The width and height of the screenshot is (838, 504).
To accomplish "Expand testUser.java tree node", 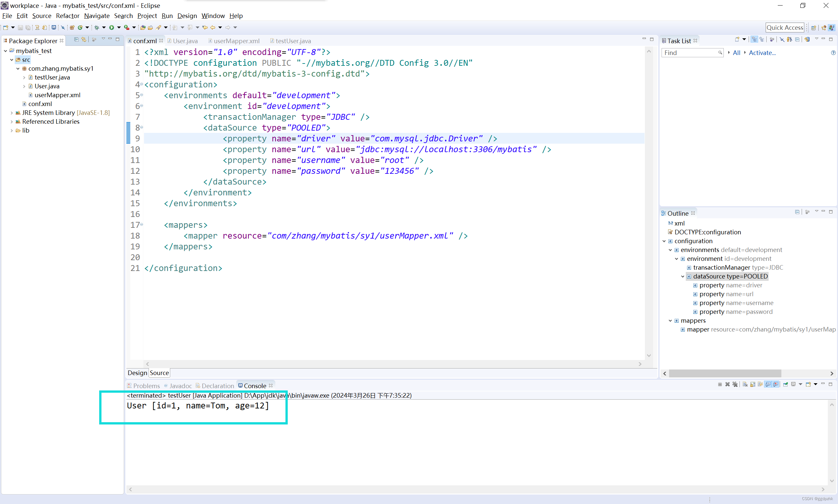I will [x=24, y=78].
